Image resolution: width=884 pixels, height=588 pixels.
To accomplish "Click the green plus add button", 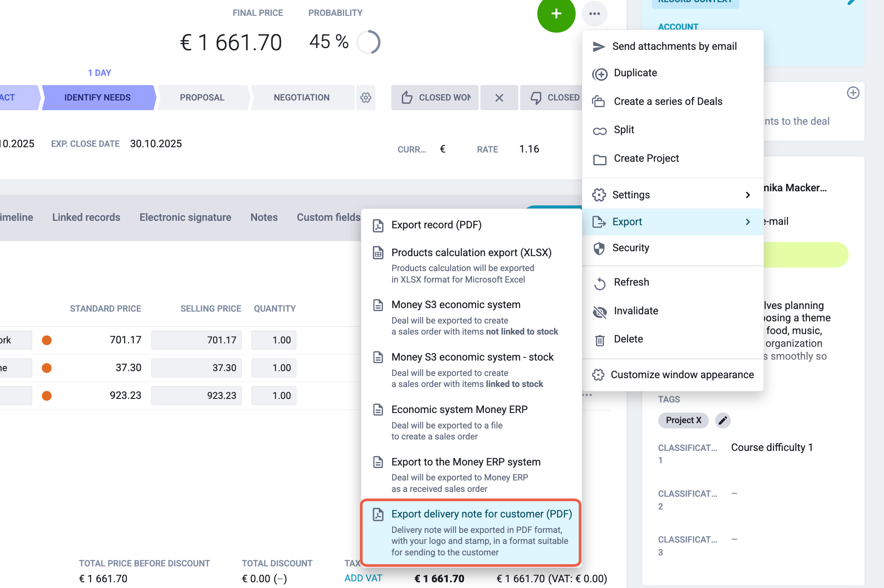I will click(556, 14).
